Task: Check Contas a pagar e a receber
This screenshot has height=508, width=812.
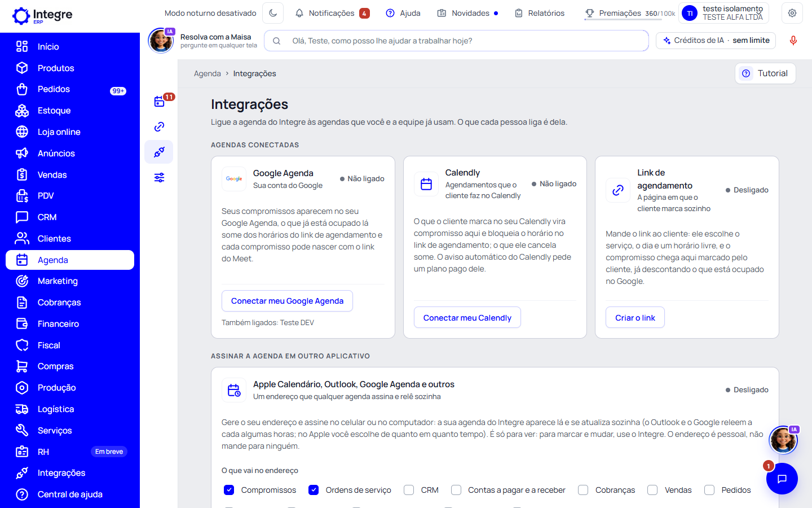Action: coord(456,490)
